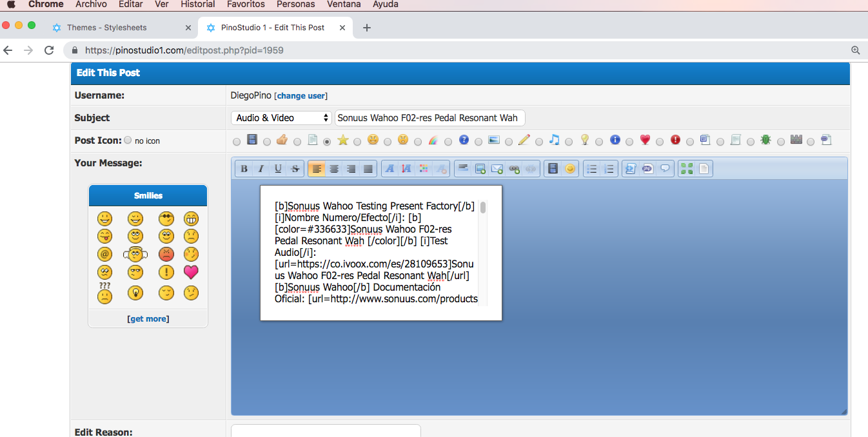Click the insert link icon

click(x=514, y=169)
